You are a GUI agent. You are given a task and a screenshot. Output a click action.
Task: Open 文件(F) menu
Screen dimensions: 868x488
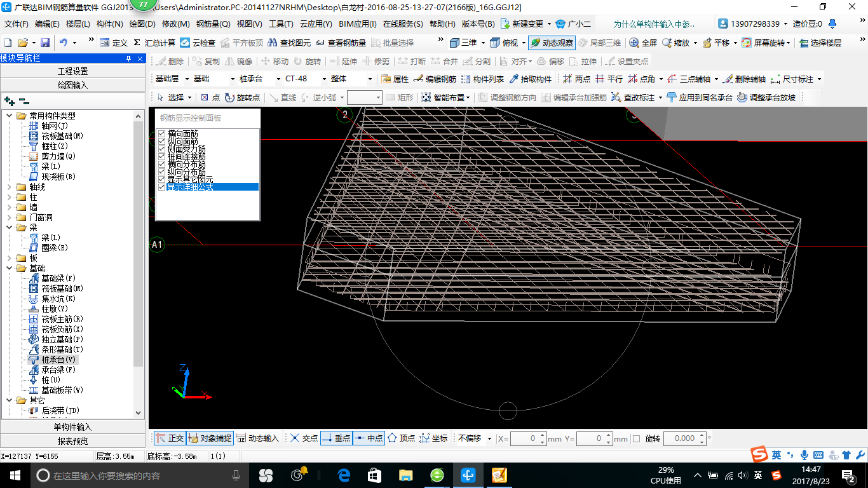click(17, 24)
